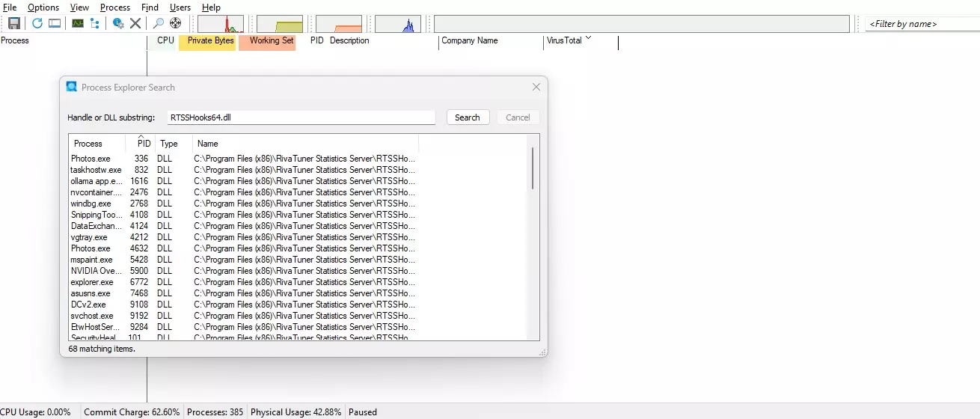Click the Kill Process X icon
980x419 pixels.
(135, 23)
